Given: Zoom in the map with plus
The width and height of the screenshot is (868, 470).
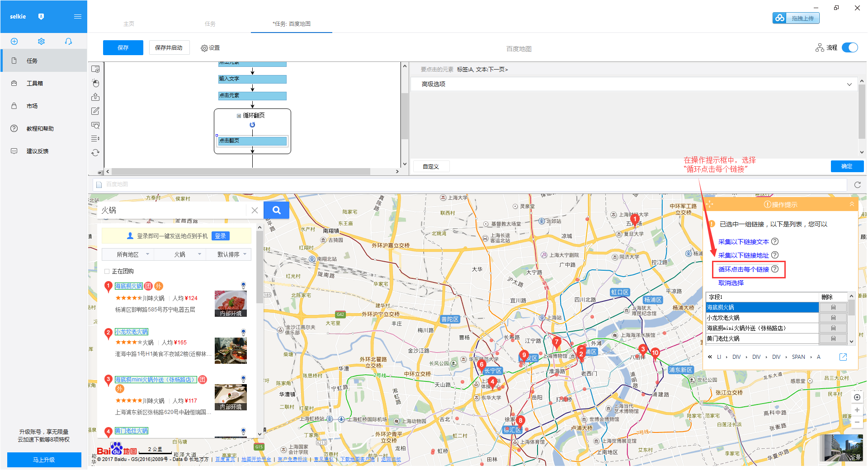Looking at the screenshot, I should tap(857, 410).
